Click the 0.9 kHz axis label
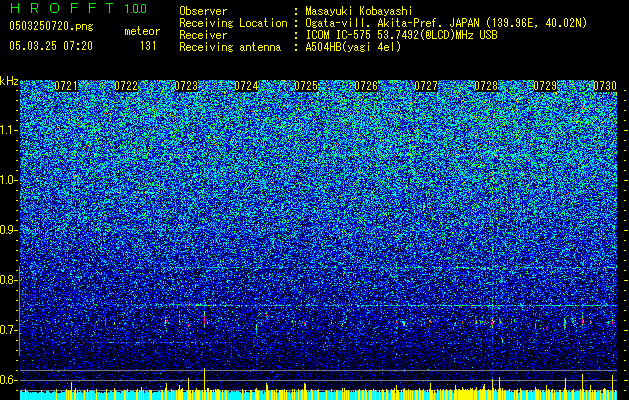Viewport: 629px width, 400px height. (x=8, y=230)
